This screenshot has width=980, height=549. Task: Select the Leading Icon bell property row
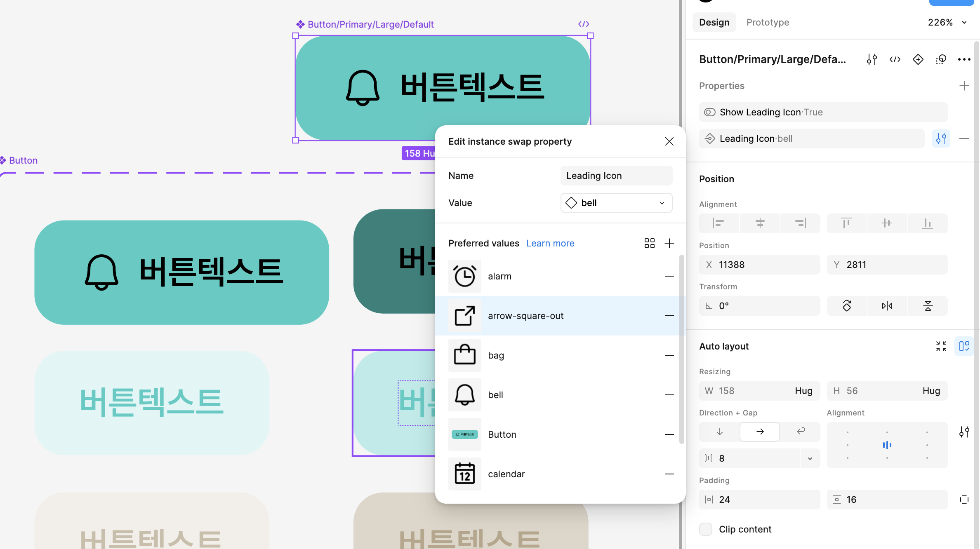pos(812,138)
